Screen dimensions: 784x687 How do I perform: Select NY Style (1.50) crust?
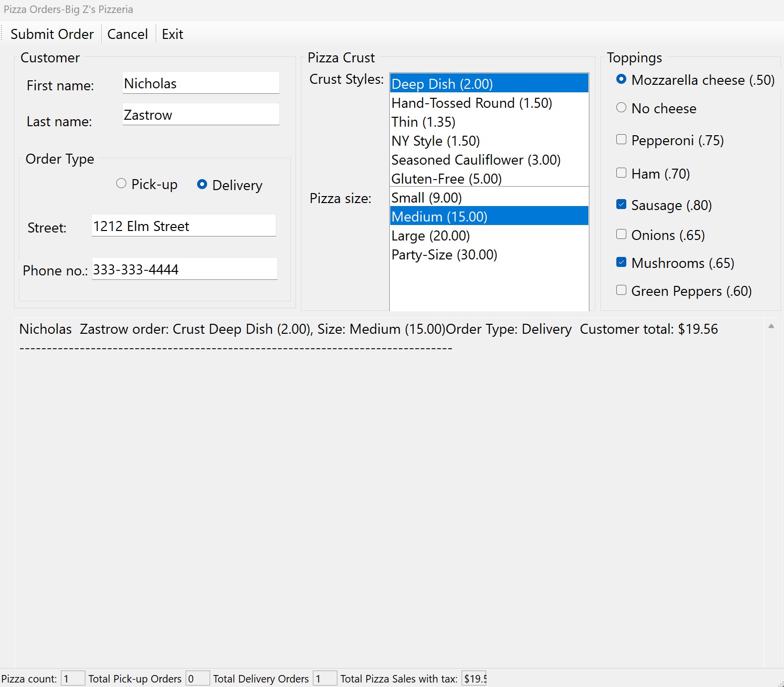point(489,141)
